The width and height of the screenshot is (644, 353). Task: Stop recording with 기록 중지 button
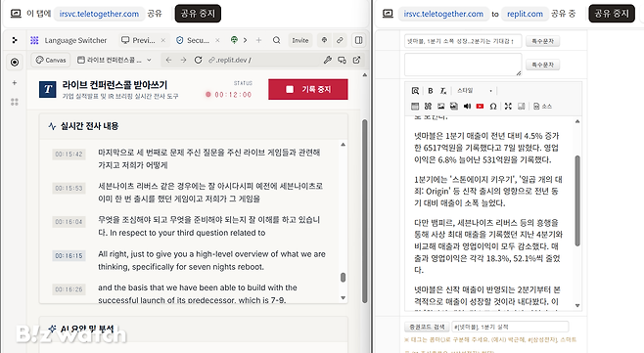[x=308, y=89]
